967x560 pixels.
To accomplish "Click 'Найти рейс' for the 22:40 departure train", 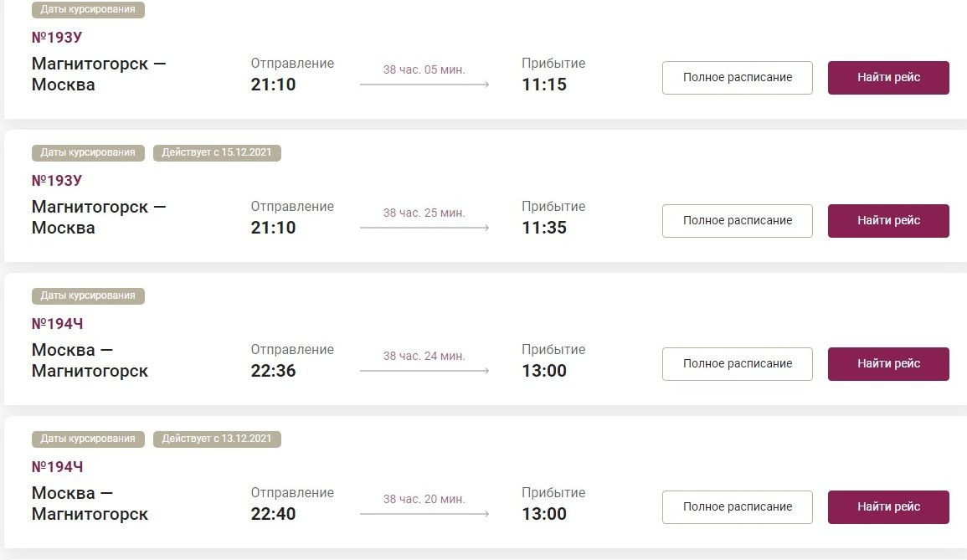I will point(888,507).
